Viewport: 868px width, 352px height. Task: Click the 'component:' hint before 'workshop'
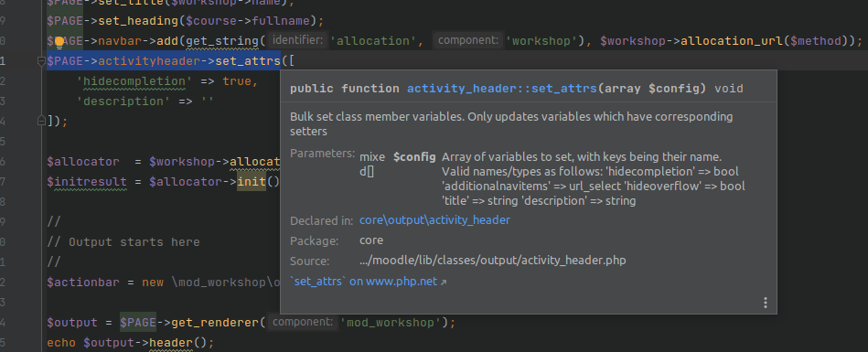(x=467, y=40)
